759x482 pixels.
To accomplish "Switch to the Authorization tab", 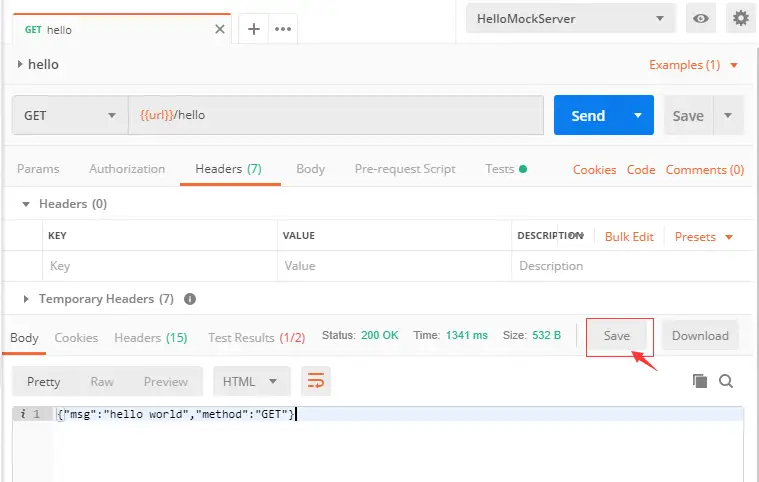I will coord(127,169).
